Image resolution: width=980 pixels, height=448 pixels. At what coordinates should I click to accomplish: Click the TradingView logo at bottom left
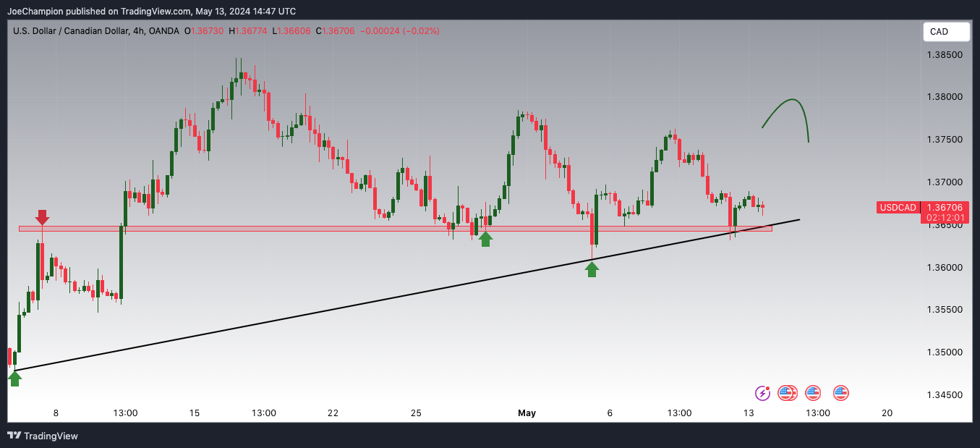click(43, 436)
